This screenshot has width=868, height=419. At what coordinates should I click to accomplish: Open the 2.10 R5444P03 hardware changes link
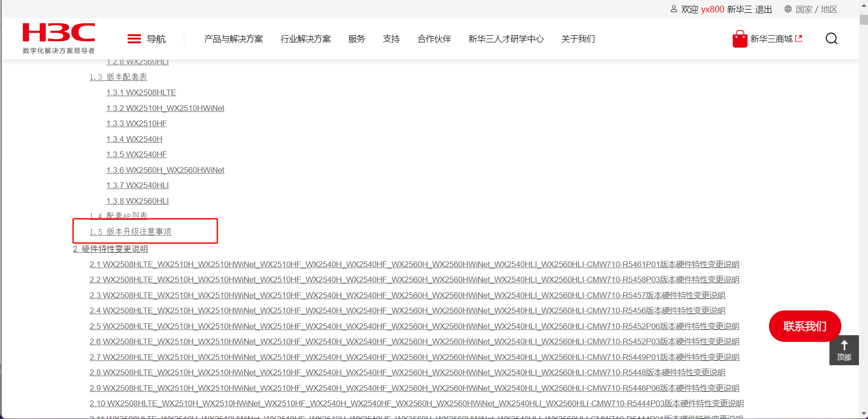(x=417, y=403)
